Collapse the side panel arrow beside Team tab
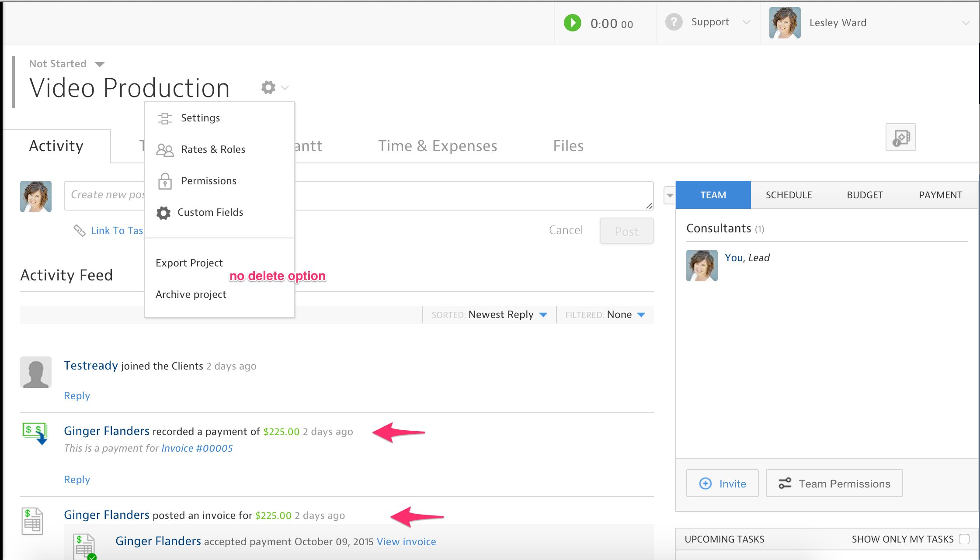The width and height of the screenshot is (980, 560). (670, 195)
